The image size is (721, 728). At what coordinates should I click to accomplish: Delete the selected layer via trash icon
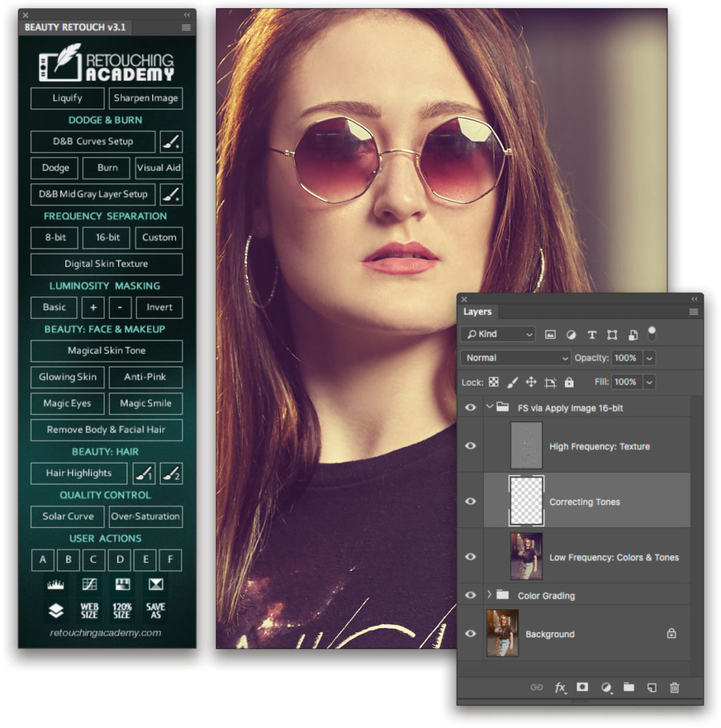click(x=674, y=687)
